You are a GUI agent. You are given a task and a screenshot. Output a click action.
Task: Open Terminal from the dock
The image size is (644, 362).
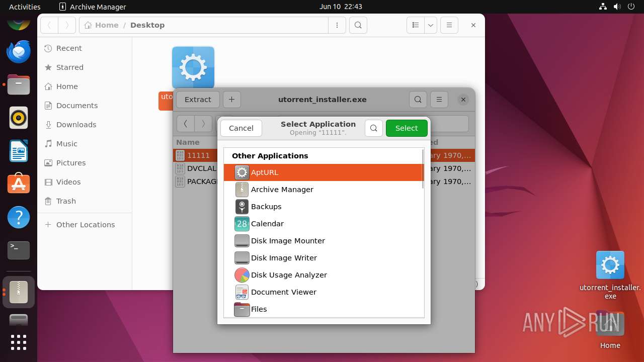coord(19,250)
